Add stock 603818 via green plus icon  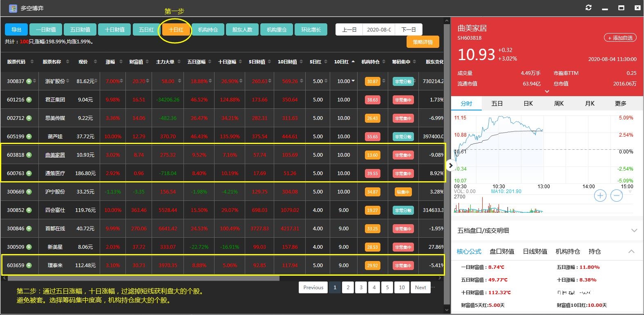click(29, 155)
